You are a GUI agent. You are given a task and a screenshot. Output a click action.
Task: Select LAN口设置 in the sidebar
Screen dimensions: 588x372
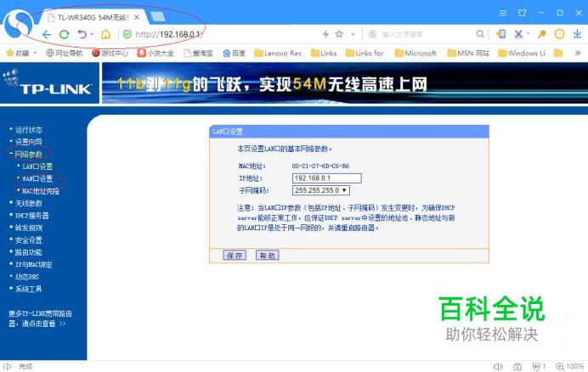(x=37, y=166)
